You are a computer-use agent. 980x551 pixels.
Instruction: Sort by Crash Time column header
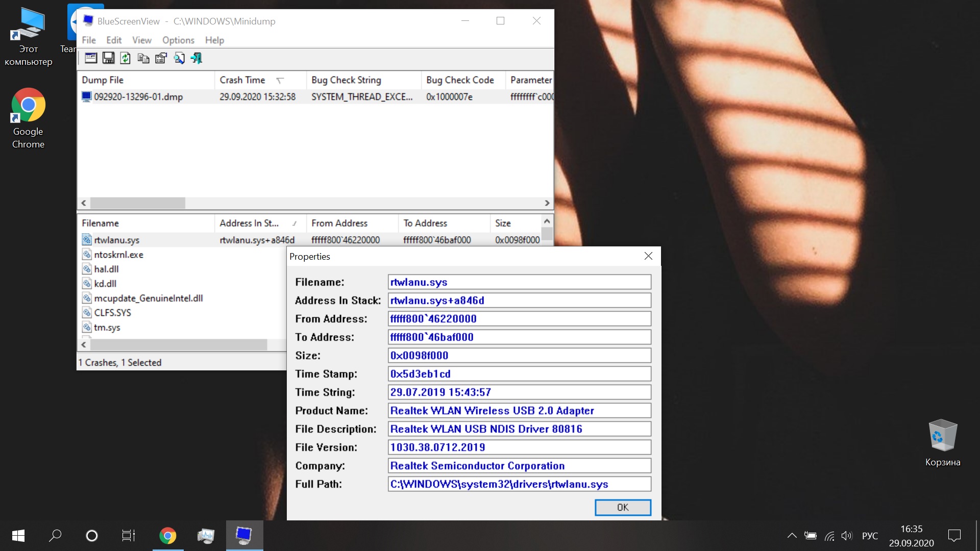click(x=260, y=80)
